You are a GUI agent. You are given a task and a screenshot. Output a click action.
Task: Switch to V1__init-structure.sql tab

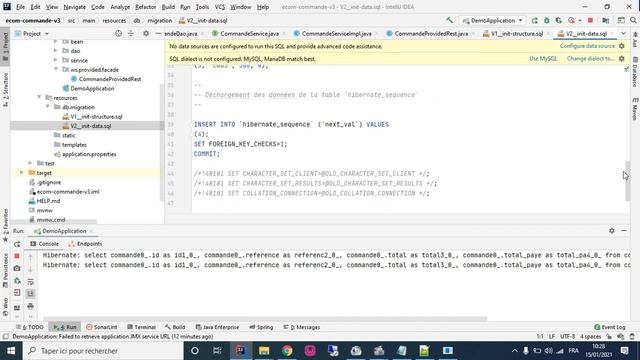516,33
